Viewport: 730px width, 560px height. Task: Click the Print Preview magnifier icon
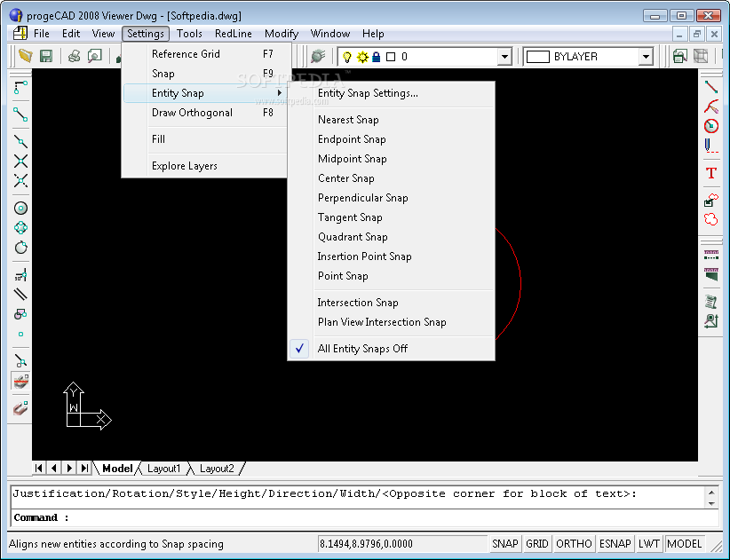[94, 56]
